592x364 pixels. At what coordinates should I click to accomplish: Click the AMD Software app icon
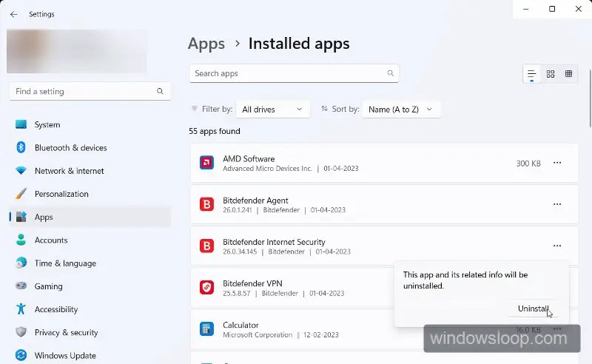[x=206, y=163]
